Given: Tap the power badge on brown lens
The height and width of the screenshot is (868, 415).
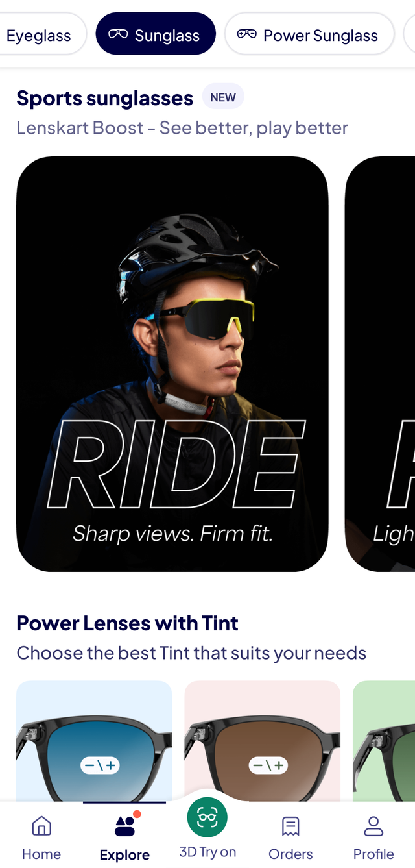Looking at the screenshot, I should click(x=268, y=765).
